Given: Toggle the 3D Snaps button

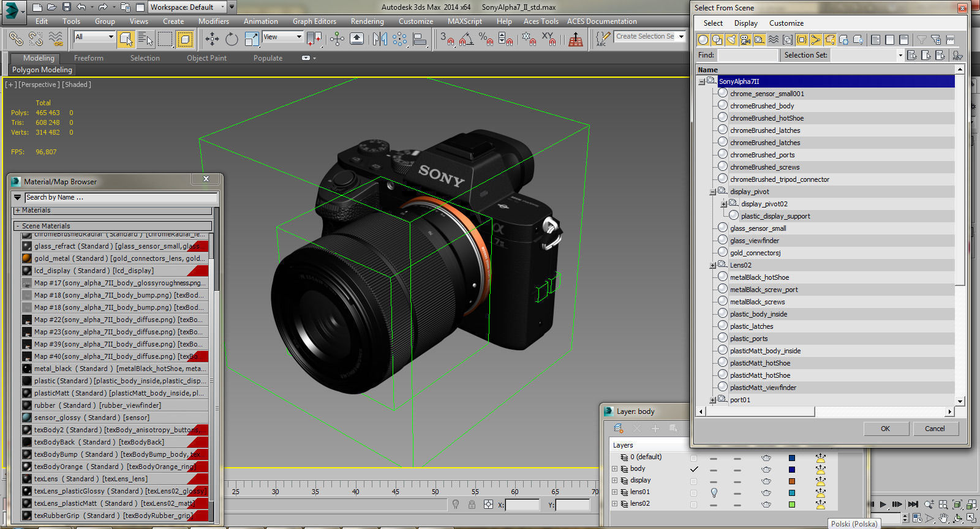Looking at the screenshot, I should pyautogui.click(x=447, y=39).
